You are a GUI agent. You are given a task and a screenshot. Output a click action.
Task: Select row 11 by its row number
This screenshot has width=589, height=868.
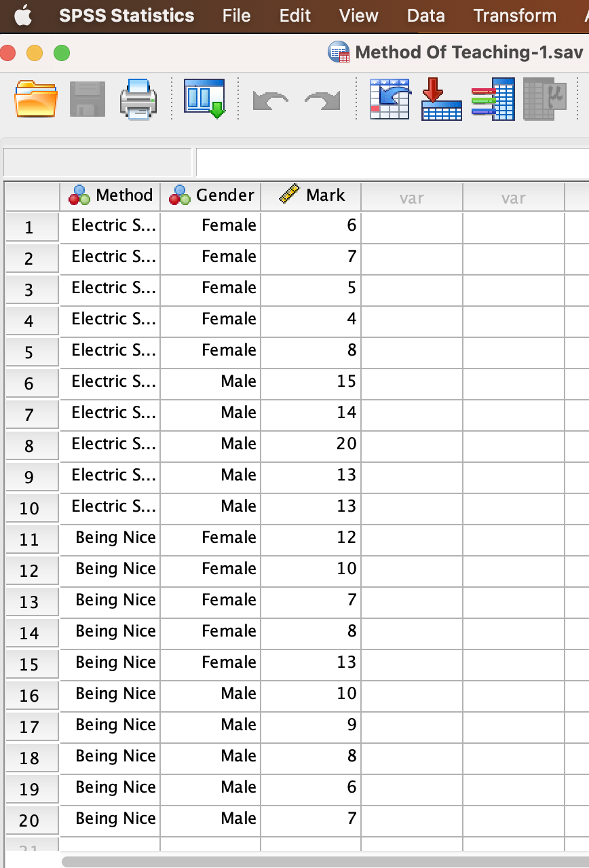pos(31,539)
